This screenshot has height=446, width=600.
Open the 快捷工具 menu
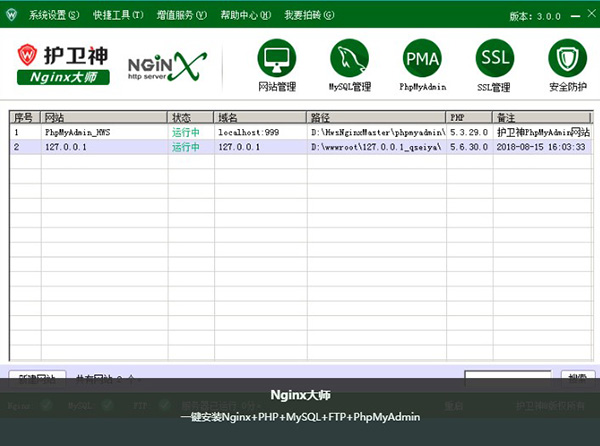pos(118,16)
